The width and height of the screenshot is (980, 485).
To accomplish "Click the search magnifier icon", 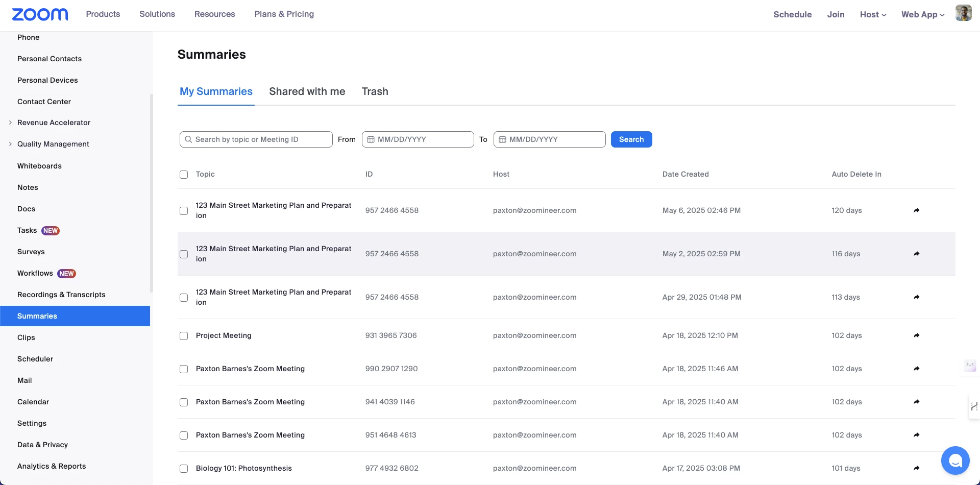I will pyautogui.click(x=188, y=139).
